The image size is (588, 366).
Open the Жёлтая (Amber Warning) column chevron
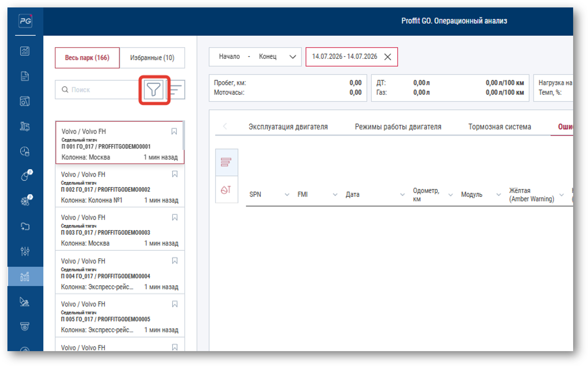point(561,195)
